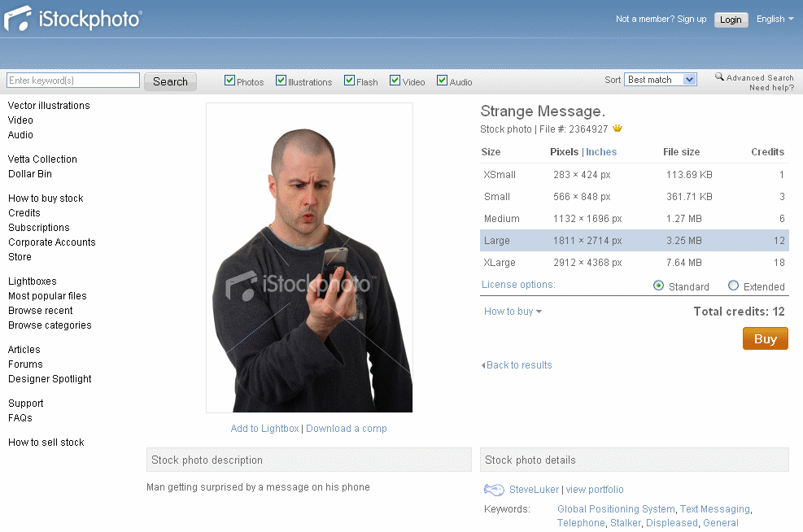This screenshot has height=532, width=803.
Task: Uncheck the Audio checkbox
Action: tap(442, 81)
